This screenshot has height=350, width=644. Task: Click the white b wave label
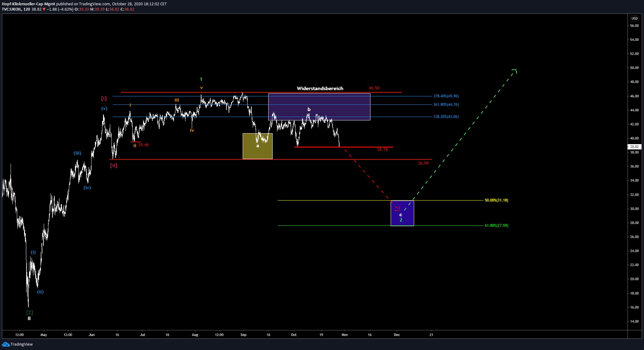click(x=309, y=109)
